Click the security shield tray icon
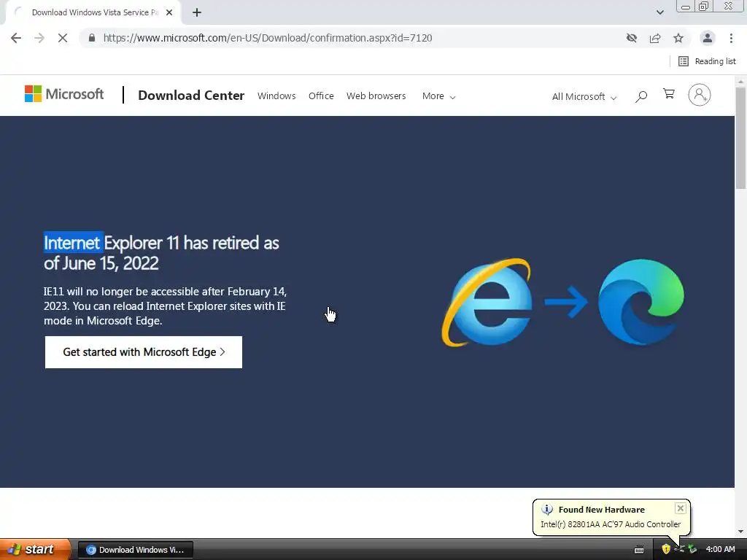 click(665, 549)
